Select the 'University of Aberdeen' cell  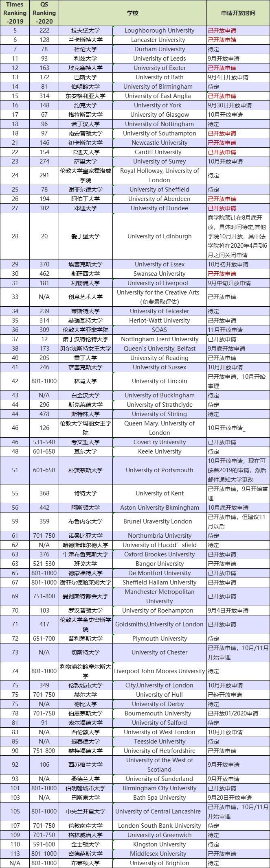160,199
